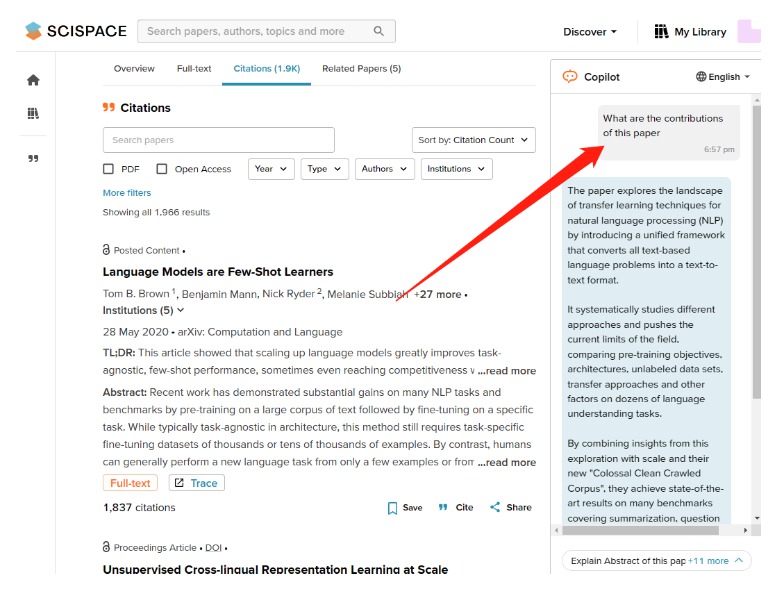775x599 pixels.
Task: Click the Trace button
Action: 197,483
